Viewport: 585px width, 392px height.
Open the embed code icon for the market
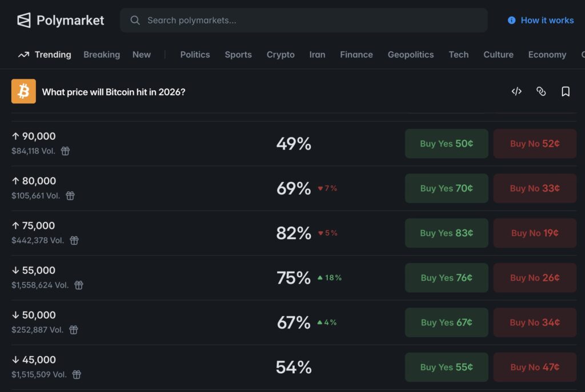click(516, 91)
